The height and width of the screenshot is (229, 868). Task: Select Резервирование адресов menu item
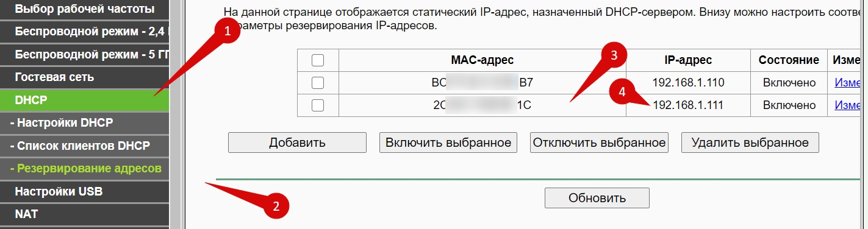click(x=84, y=168)
